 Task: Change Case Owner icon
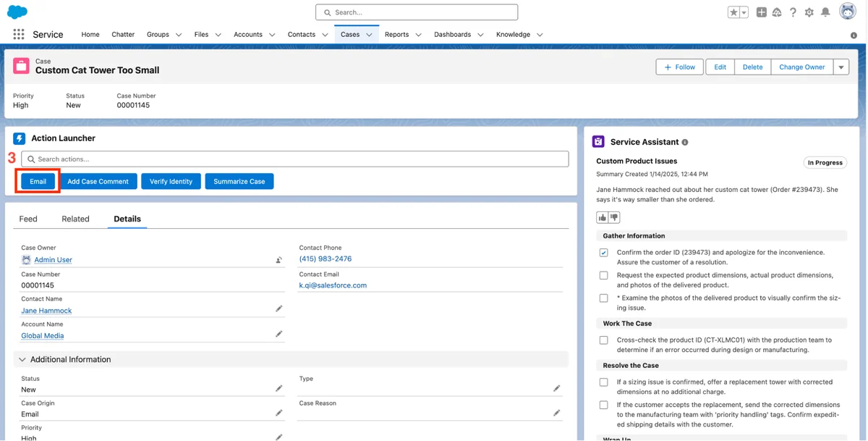point(279,260)
